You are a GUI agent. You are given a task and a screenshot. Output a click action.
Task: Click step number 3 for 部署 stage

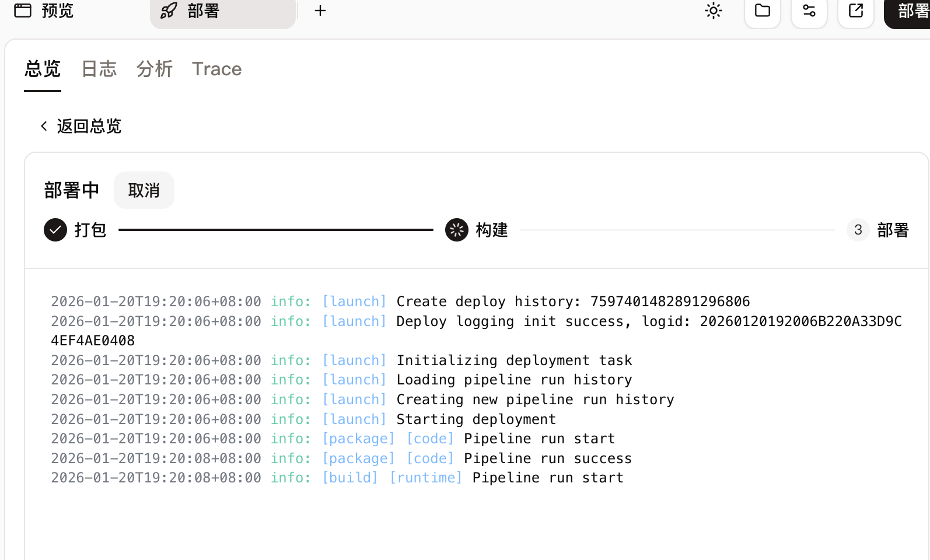(x=858, y=230)
